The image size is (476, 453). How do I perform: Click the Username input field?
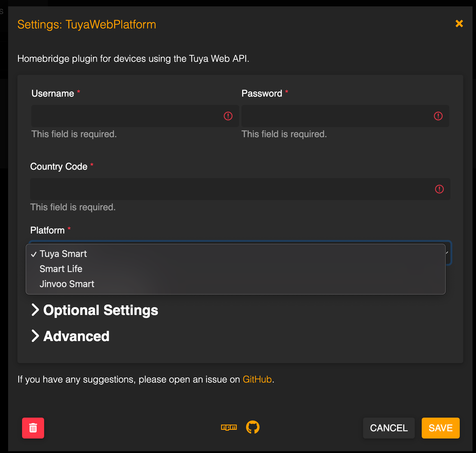135,116
